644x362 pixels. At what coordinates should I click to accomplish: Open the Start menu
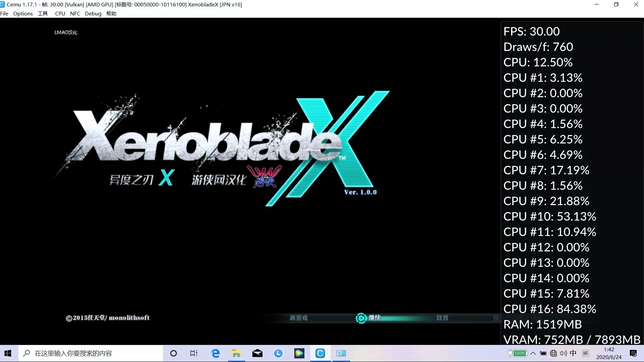(x=8, y=353)
